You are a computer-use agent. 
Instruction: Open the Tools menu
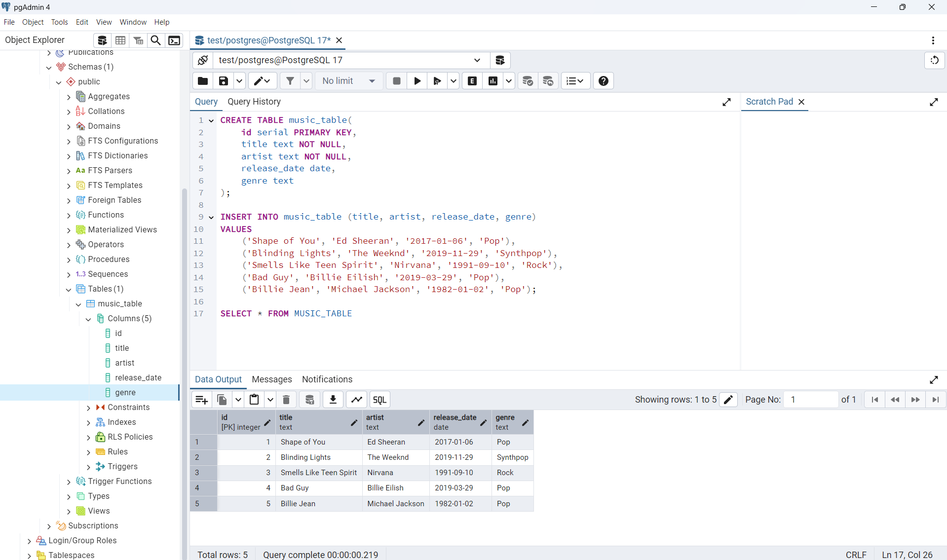click(x=59, y=22)
